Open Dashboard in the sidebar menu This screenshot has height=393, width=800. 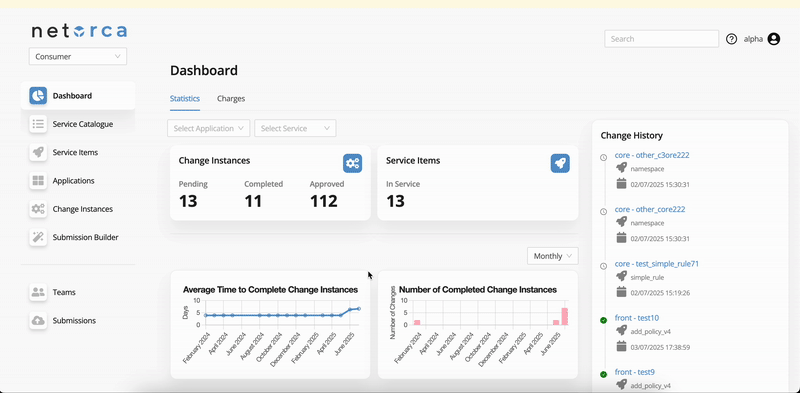coord(78,95)
